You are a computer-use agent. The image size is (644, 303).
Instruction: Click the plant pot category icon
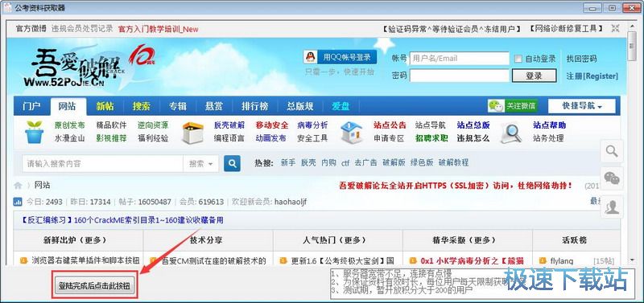coord(34,132)
